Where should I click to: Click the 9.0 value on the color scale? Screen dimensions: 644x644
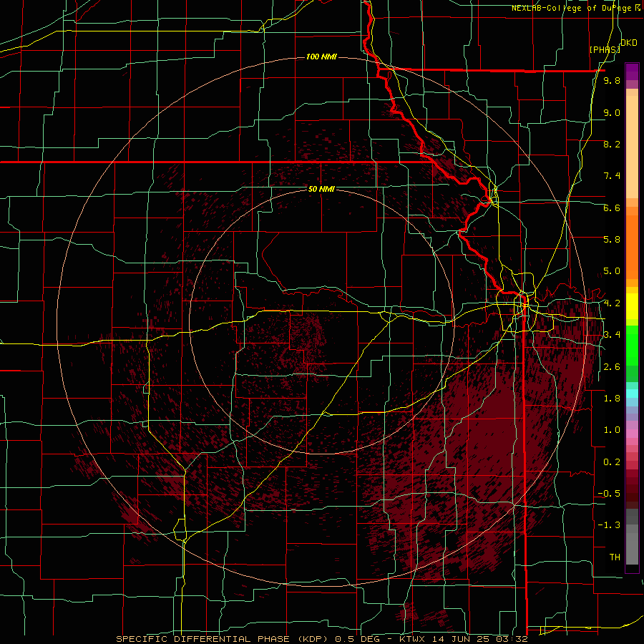(x=612, y=112)
